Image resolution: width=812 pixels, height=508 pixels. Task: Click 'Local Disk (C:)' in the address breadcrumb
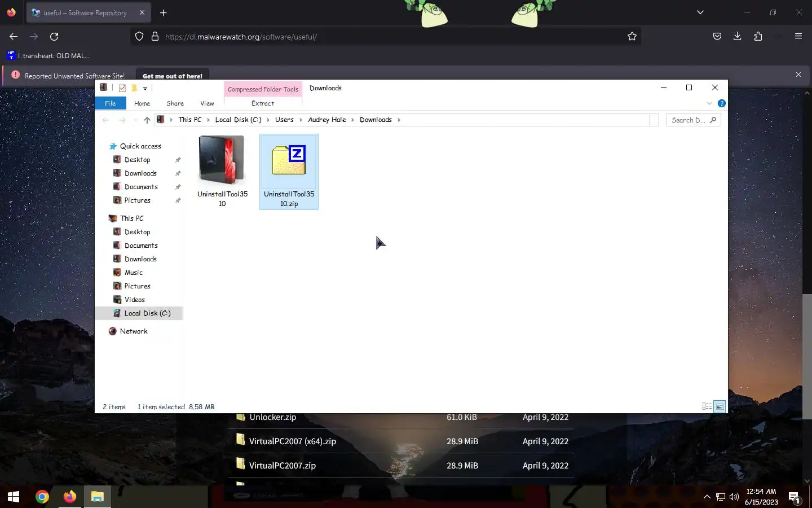tap(239, 120)
